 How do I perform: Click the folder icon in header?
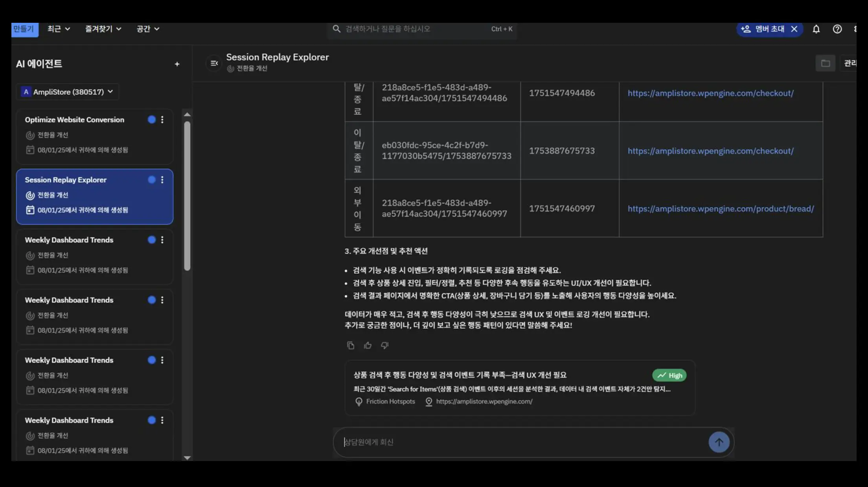pyautogui.click(x=825, y=63)
